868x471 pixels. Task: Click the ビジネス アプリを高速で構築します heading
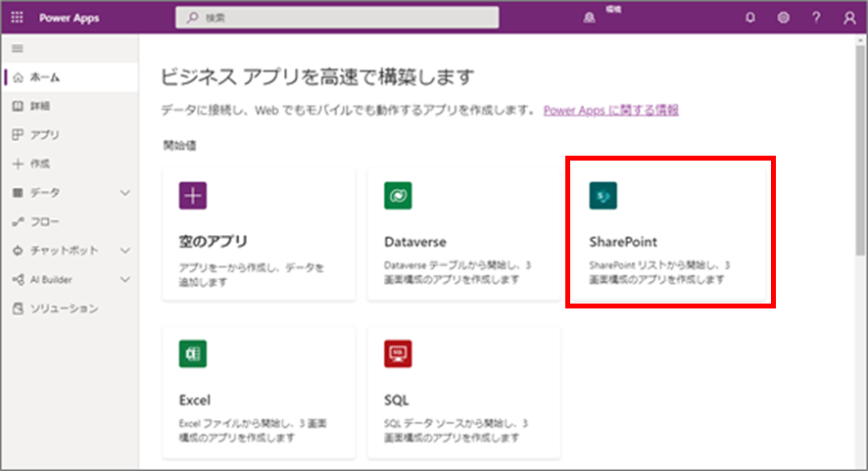[317, 77]
